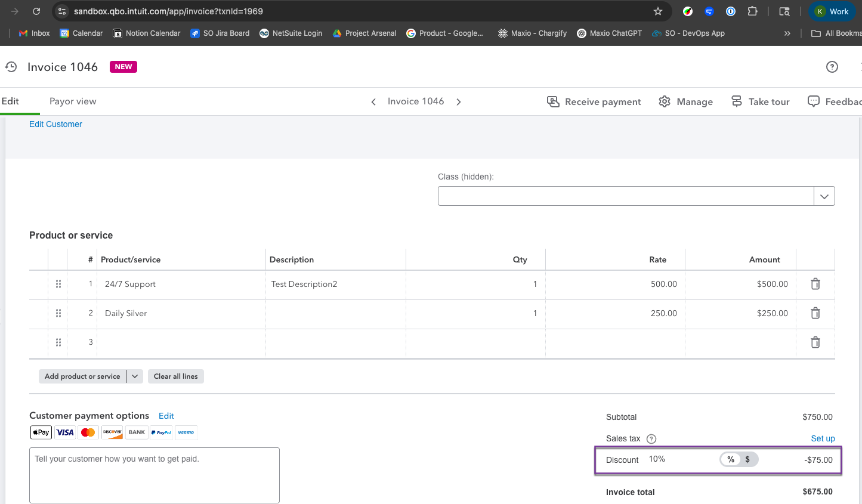The image size is (862, 504).
Task: Grab the drag handle of row 1
Action: (x=58, y=284)
